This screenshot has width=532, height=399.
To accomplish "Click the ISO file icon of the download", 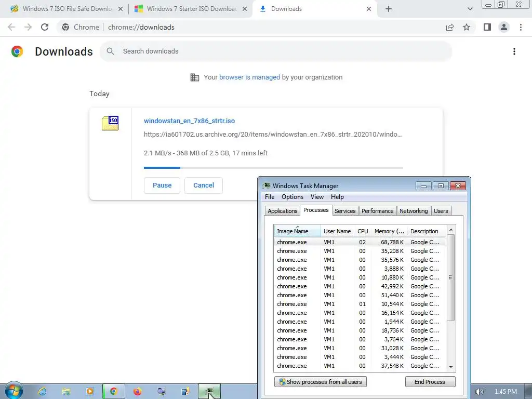I will point(110,123).
